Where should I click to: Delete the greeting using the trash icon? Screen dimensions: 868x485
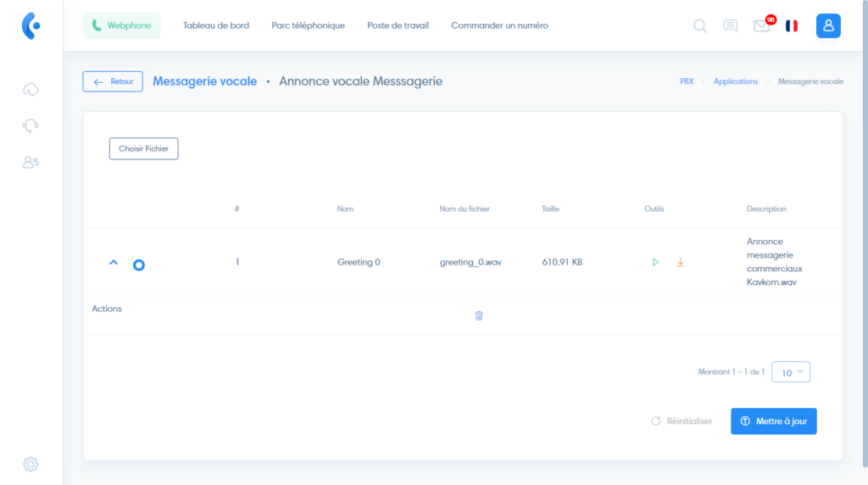tap(479, 315)
